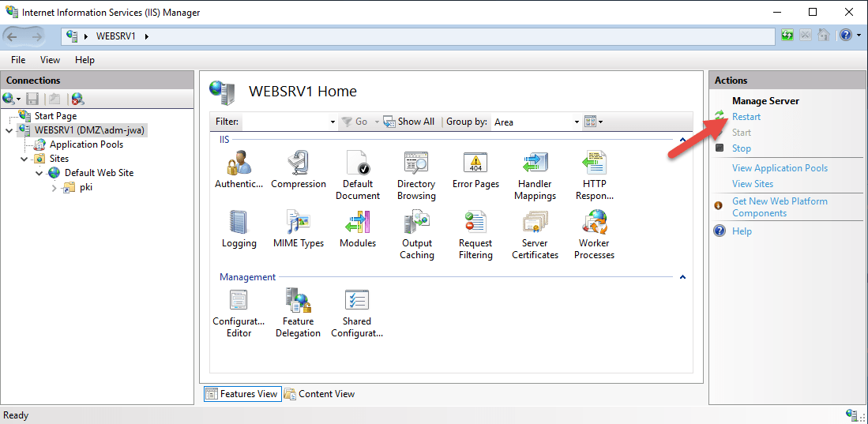
Task: Open the Configuration Editor
Action: (239, 302)
